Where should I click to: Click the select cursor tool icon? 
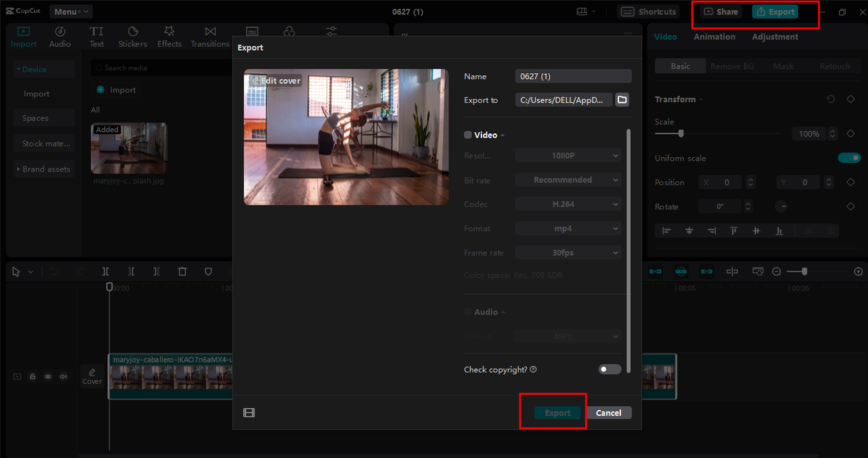coord(16,271)
